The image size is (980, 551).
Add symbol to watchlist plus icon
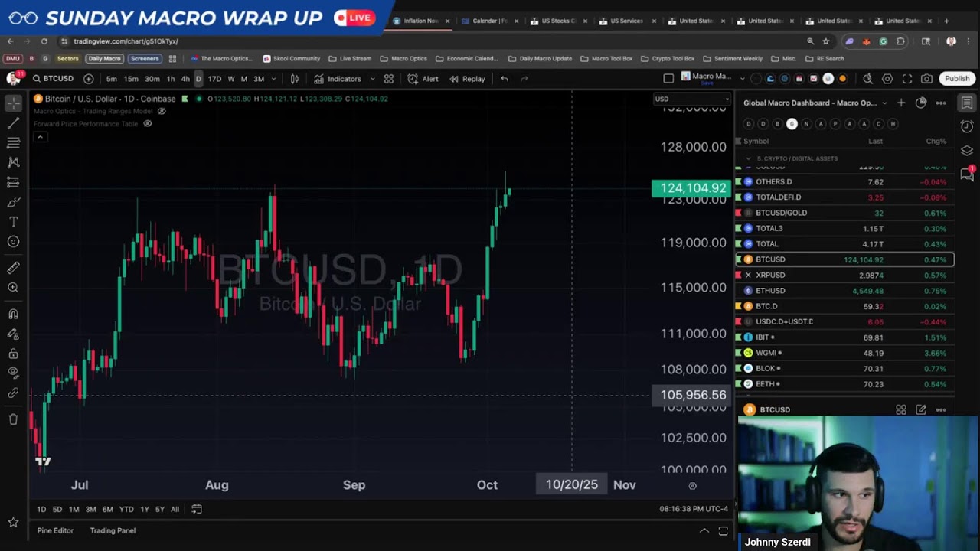click(901, 103)
